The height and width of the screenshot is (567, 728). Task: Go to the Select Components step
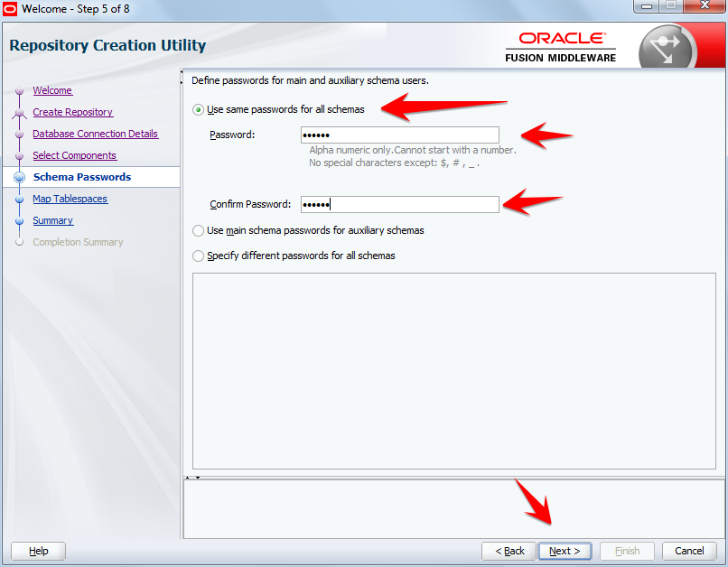tap(74, 155)
